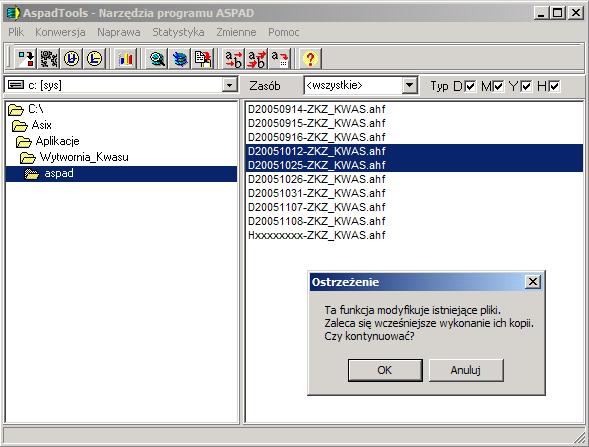
Task: Open the Pomoc menu
Action: pos(284,32)
